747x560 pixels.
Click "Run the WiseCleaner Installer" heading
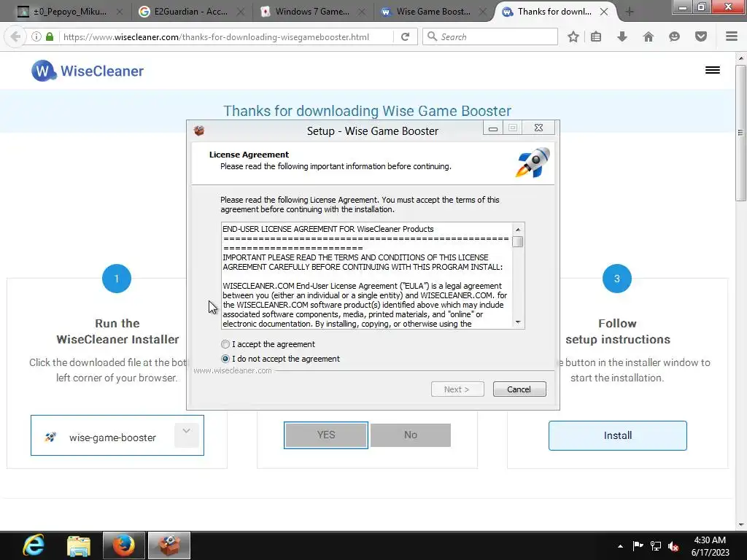coord(117,332)
